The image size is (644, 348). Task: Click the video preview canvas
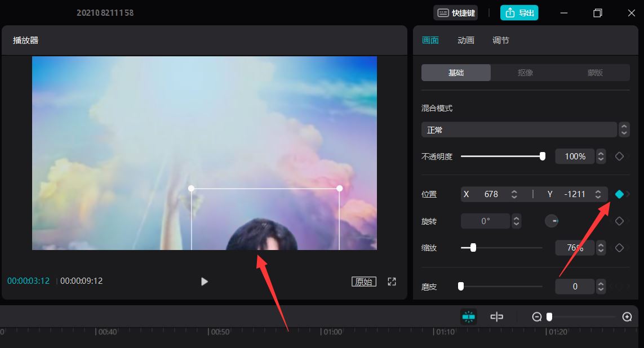pos(205,153)
